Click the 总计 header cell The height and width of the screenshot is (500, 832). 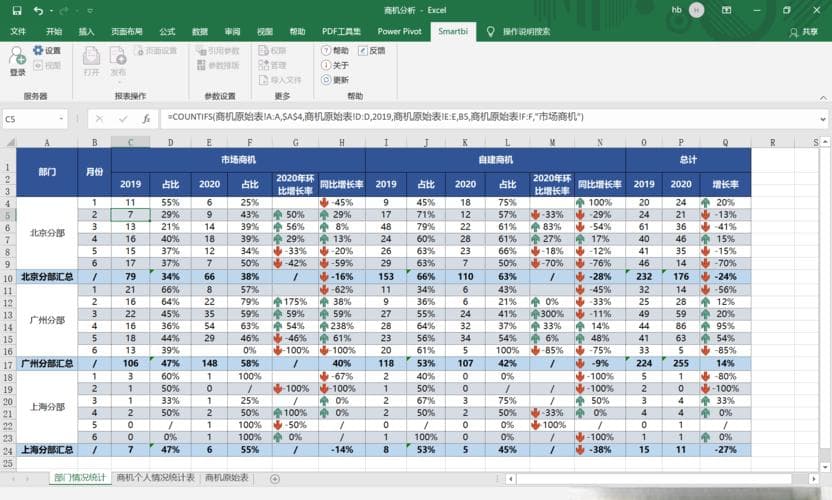(x=688, y=160)
